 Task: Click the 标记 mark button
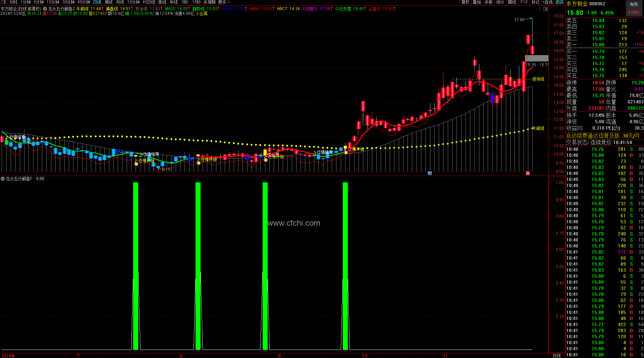[x=535, y=2]
